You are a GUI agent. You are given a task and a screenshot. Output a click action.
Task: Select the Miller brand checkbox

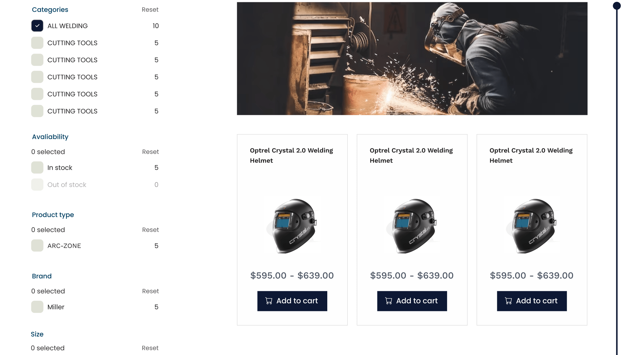click(x=37, y=307)
